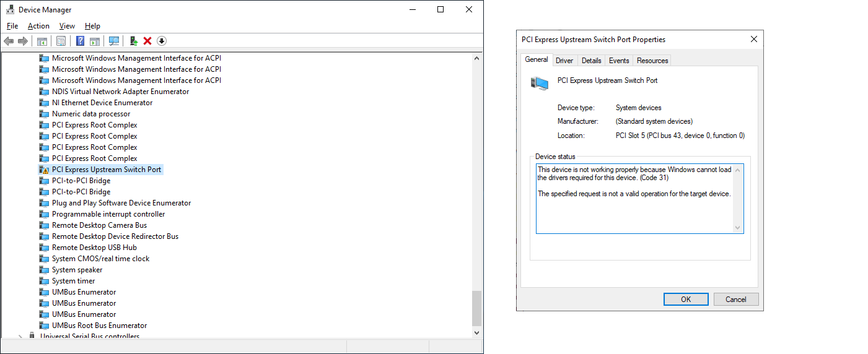Select Remote Desktop USB Hub
Image resolution: width=868 pixels, height=354 pixels.
pyautogui.click(x=94, y=248)
